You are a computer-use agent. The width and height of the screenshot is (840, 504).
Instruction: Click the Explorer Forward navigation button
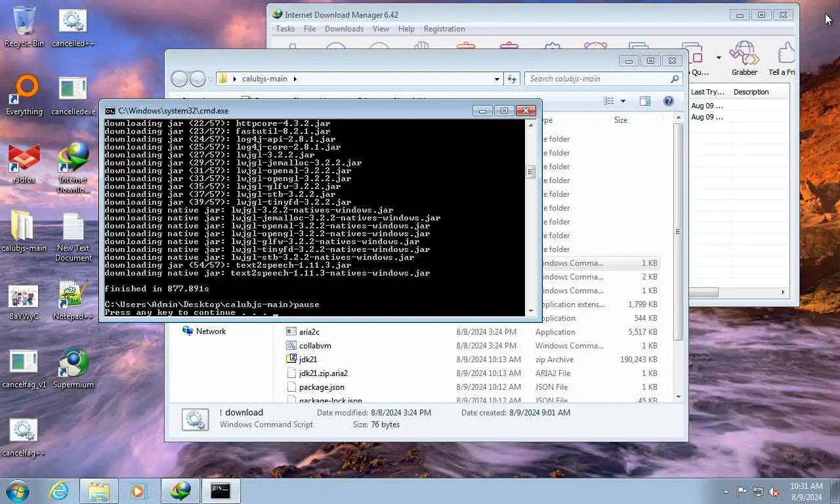pyautogui.click(x=198, y=79)
